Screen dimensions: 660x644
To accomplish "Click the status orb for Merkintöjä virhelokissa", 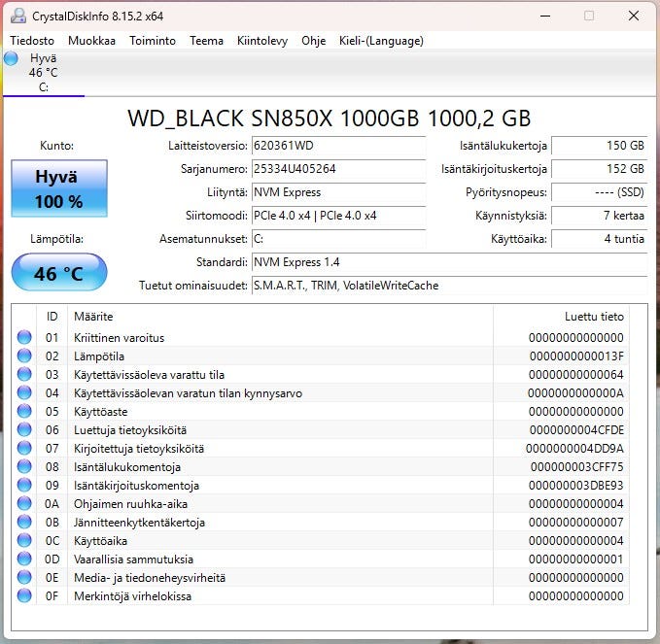I will pyautogui.click(x=24, y=596).
